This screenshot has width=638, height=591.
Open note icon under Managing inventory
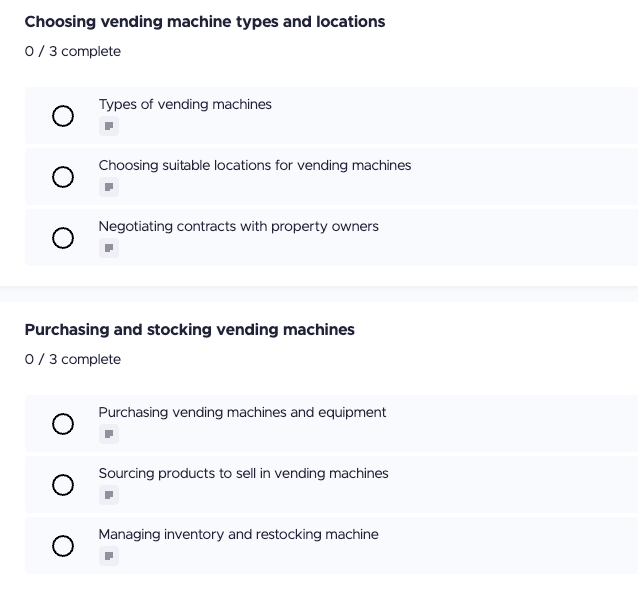[109, 556]
